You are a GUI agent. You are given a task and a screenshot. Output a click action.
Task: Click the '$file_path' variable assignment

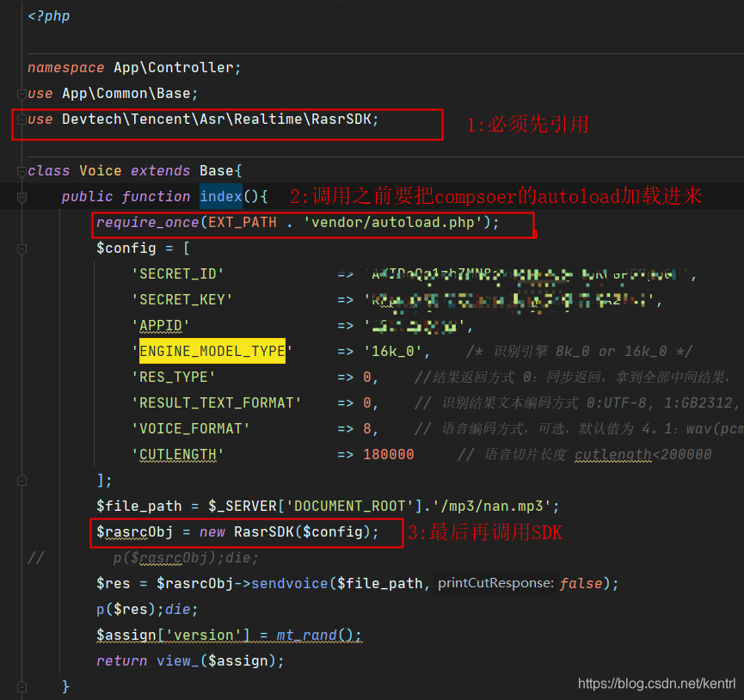click(x=139, y=506)
